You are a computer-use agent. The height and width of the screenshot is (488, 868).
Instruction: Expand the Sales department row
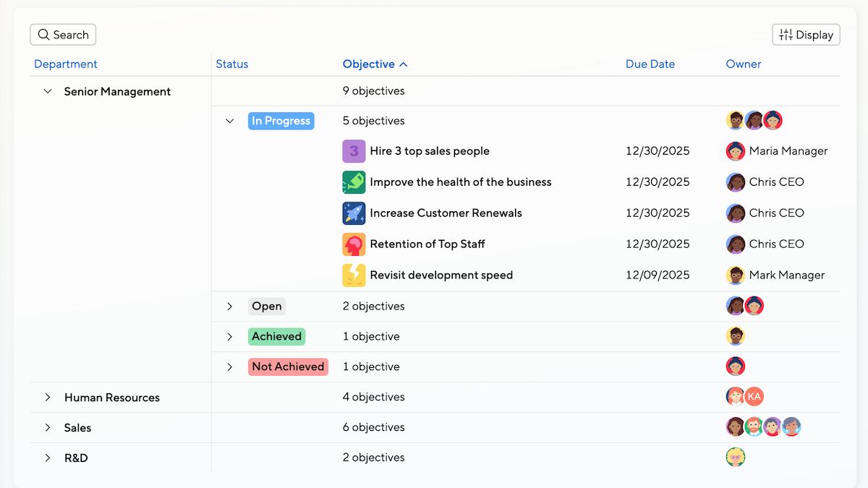(x=48, y=428)
